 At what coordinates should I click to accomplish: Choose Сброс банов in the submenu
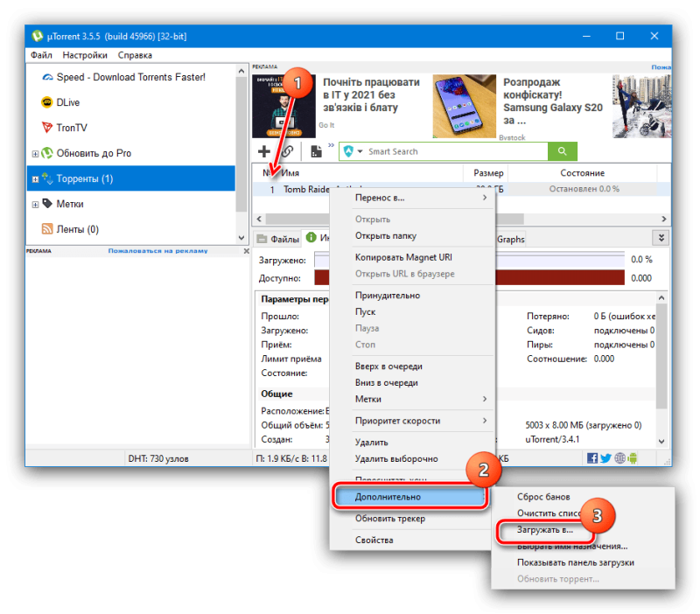[543, 497]
